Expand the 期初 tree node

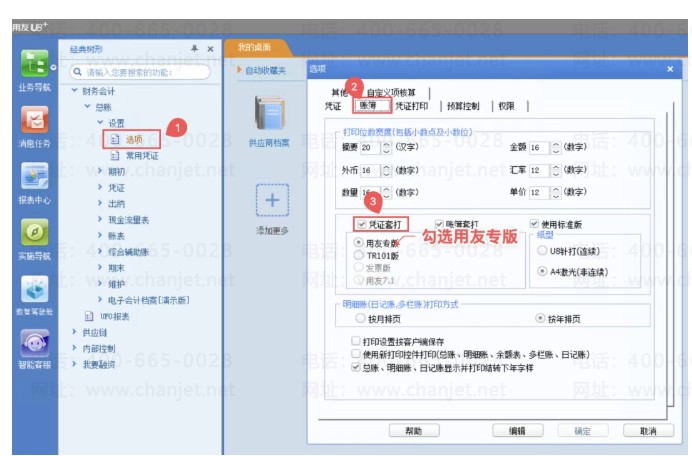pos(100,171)
